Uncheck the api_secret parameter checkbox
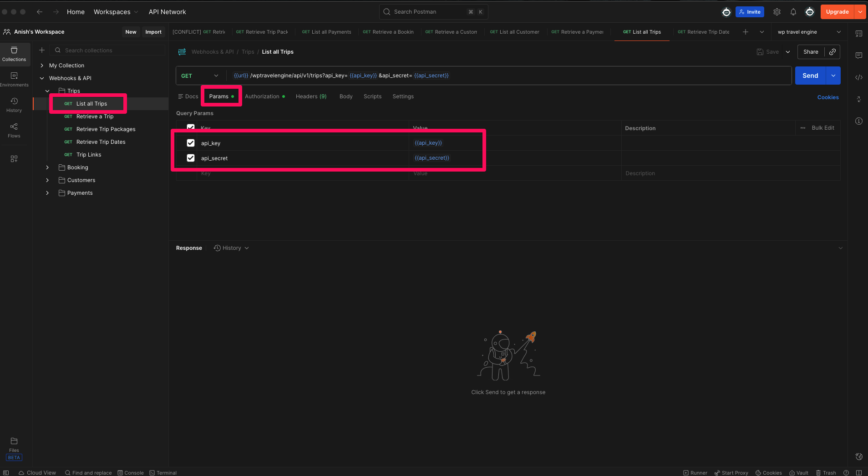Screen dimensions: 868x476 click(191, 158)
